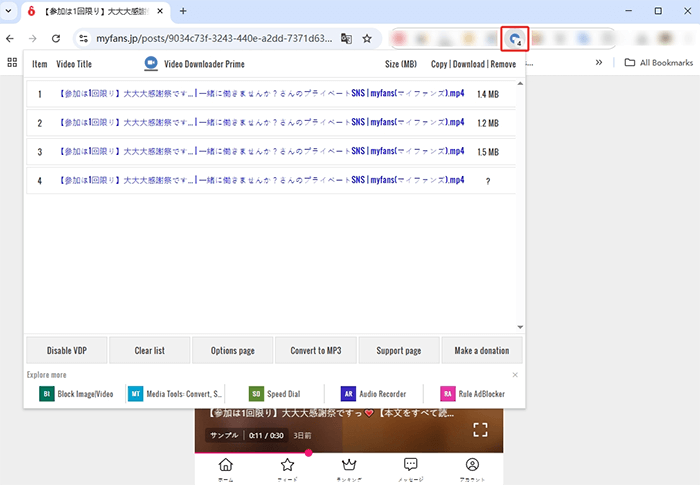This screenshot has width=700, height=485.
Task: Open Rule AdBlocker extension link
Action: pyautogui.click(x=472, y=394)
